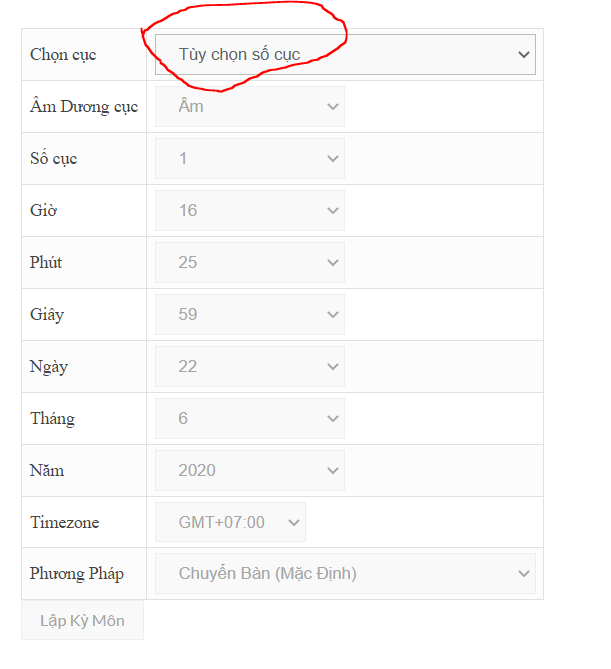Expand the Giây seconds dropdown
611x669 pixels.
pos(249,314)
